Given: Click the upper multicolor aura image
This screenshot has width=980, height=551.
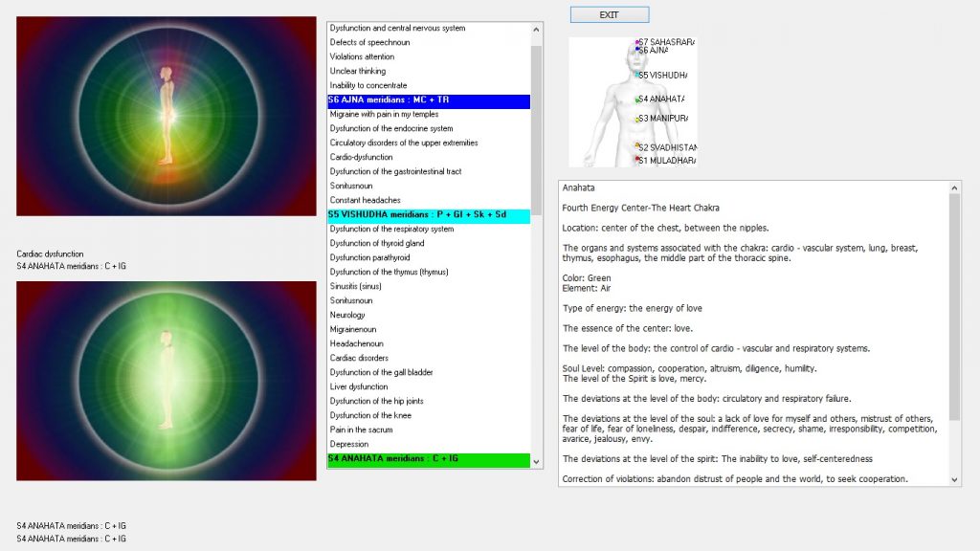Looking at the screenshot, I should click(167, 116).
